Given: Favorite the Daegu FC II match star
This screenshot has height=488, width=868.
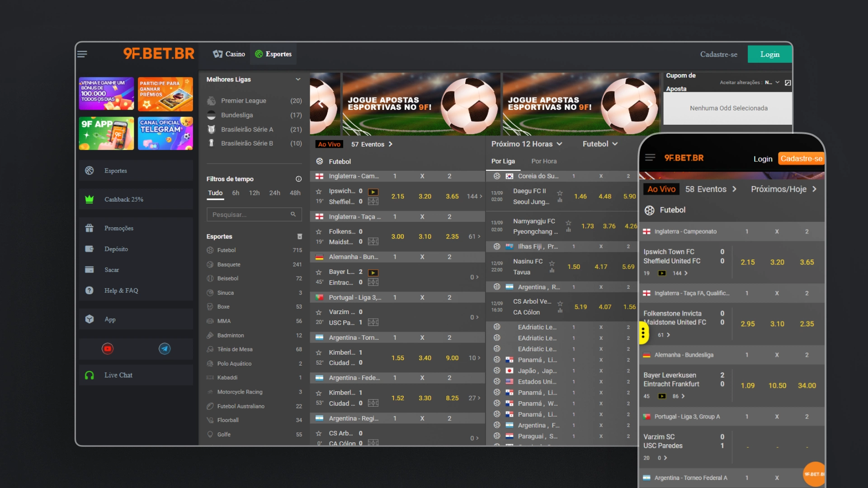Looking at the screenshot, I should pyautogui.click(x=560, y=193).
